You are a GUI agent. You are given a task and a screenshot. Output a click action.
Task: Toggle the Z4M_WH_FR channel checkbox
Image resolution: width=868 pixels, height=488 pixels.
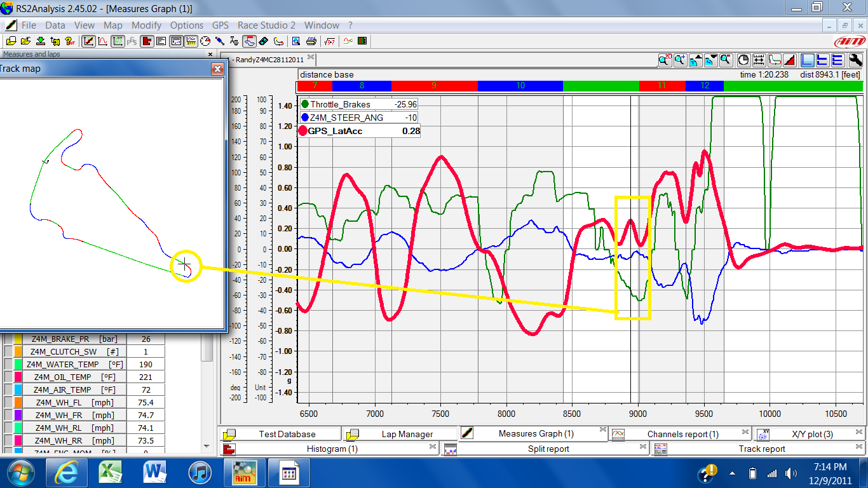8,416
